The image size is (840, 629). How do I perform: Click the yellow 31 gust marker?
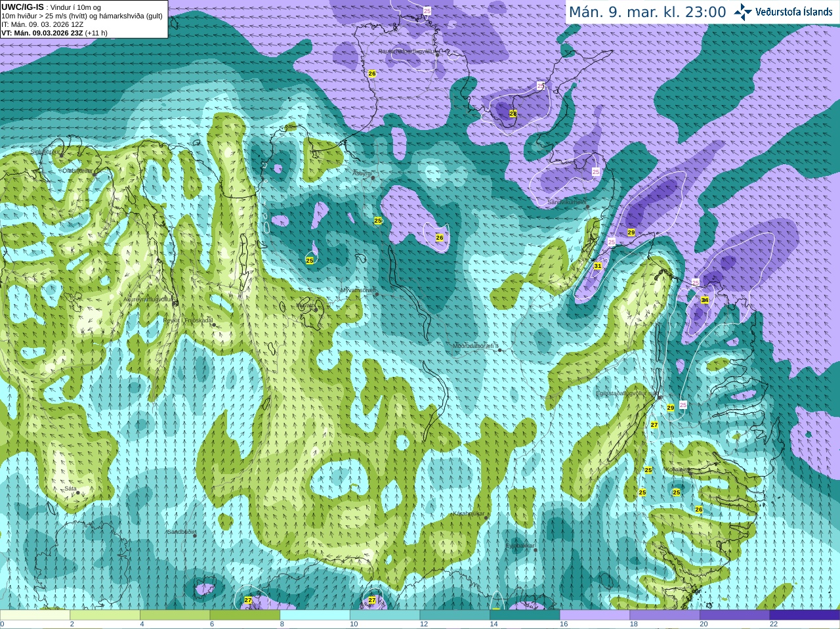coord(598,266)
